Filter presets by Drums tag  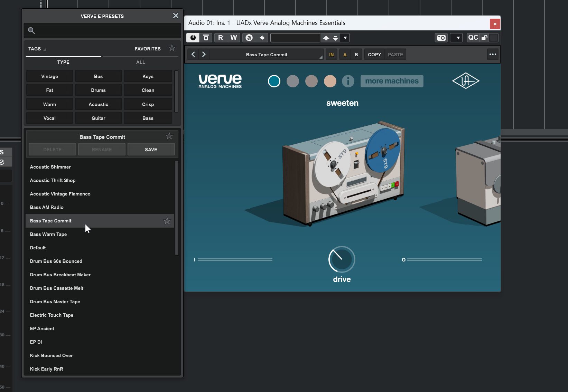[x=99, y=90]
